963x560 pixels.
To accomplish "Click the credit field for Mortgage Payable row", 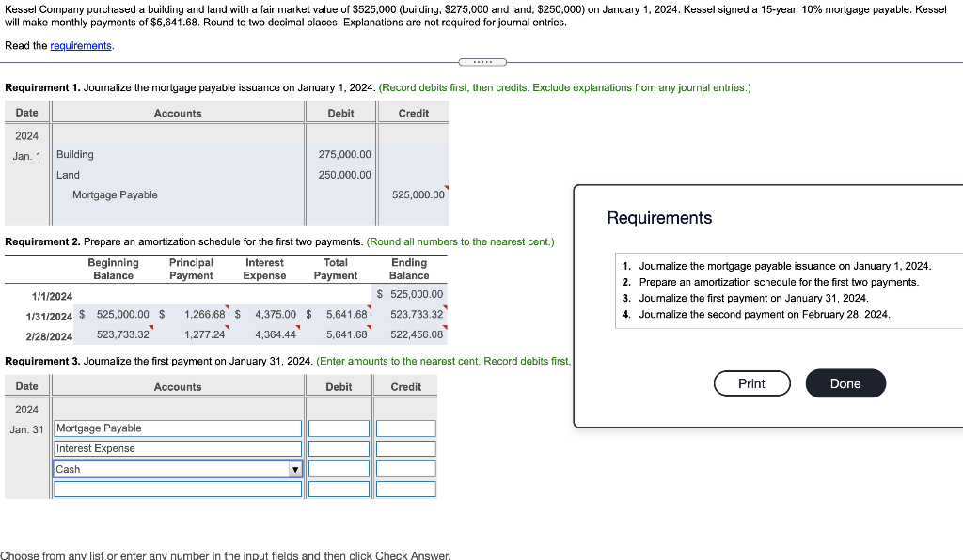I will (406, 428).
